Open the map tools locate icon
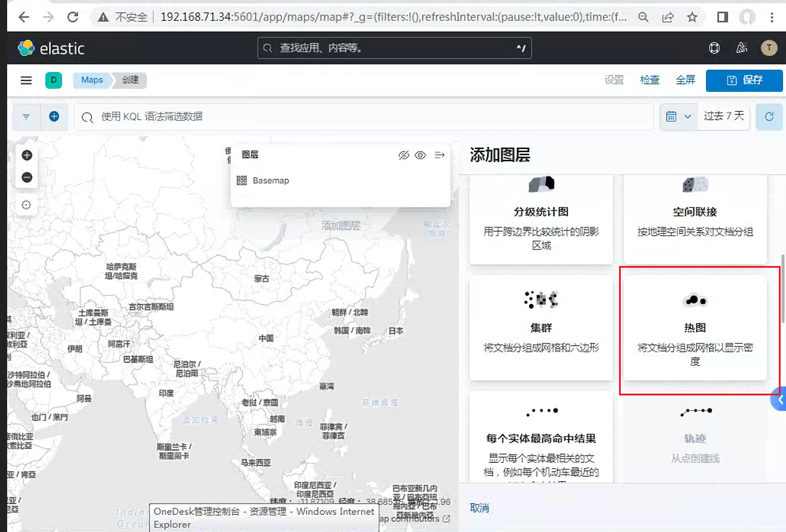This screenshot has height=532, width=786. coord(26,205)
